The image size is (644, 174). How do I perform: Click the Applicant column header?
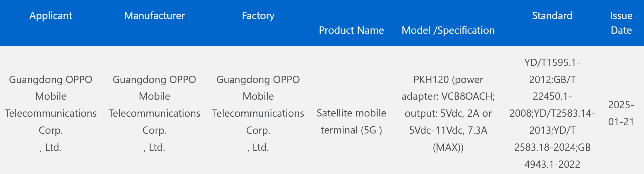(51, 16)
